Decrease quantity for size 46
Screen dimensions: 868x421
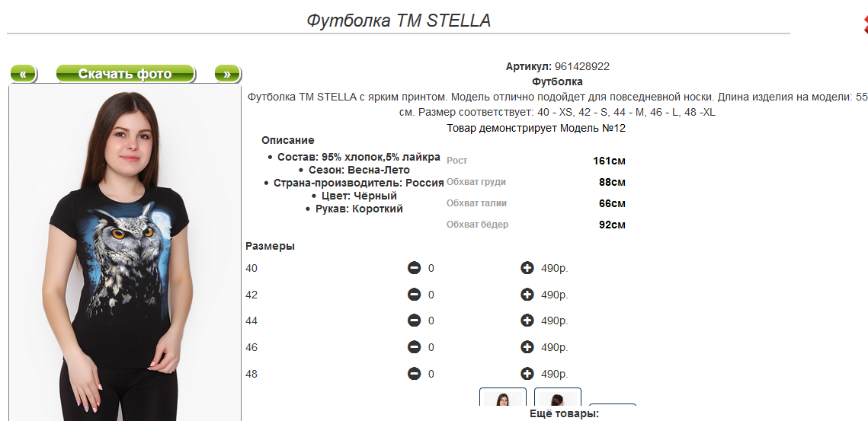(x=414, y=347)
